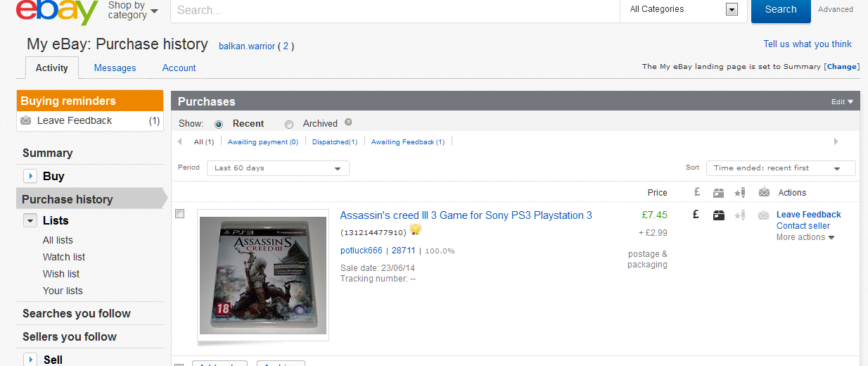Collapse the Lists section arrow

point(30,220)
